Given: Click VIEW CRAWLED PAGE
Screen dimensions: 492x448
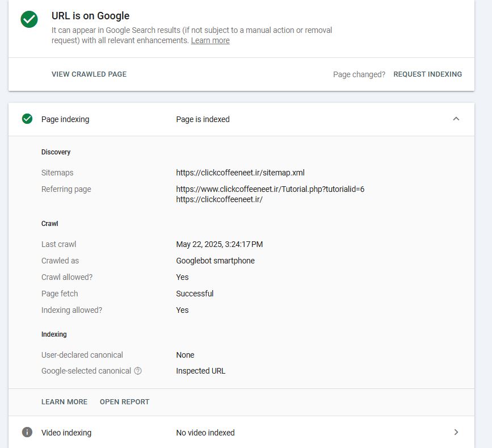Looking at the screenshot, I should coord(89,74).
